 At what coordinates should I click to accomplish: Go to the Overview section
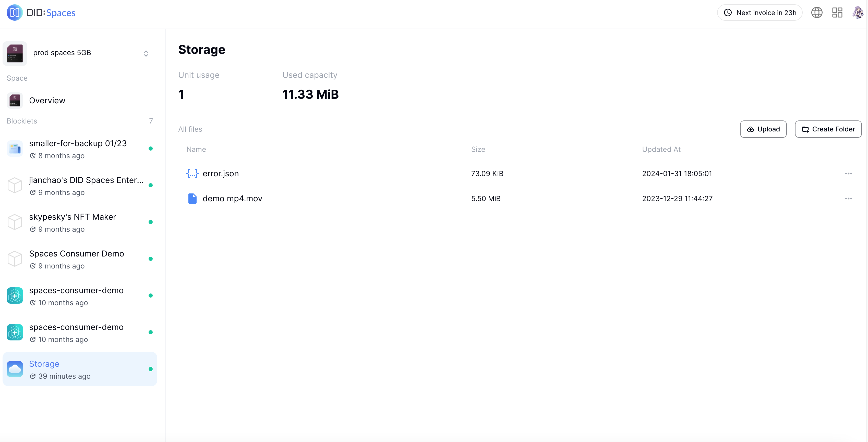click(47, 100)
